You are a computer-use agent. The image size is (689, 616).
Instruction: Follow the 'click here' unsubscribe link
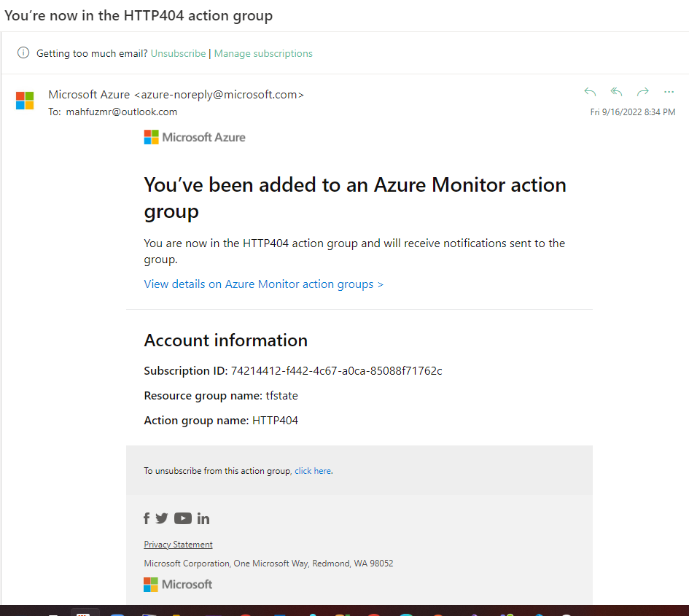pos(313,471)
